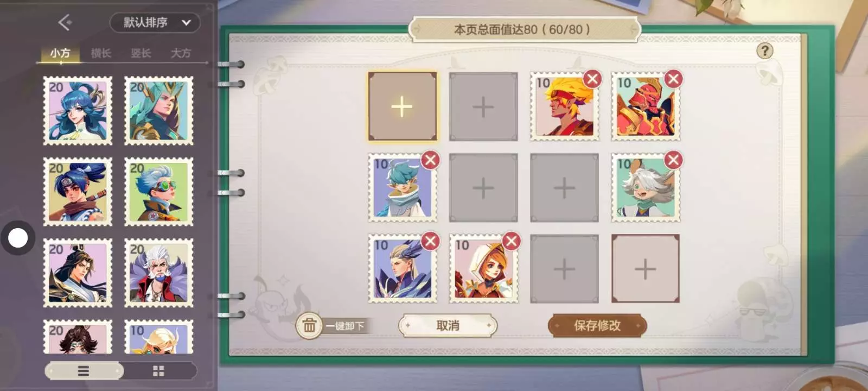
Task: Pick the blue-haired lady 20-value stamp
Action: pyautogui.click(x=78, y=111)
